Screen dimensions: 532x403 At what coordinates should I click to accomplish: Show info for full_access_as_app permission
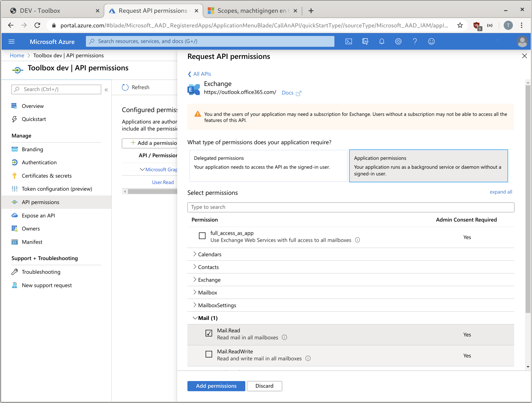click(357, 240)
